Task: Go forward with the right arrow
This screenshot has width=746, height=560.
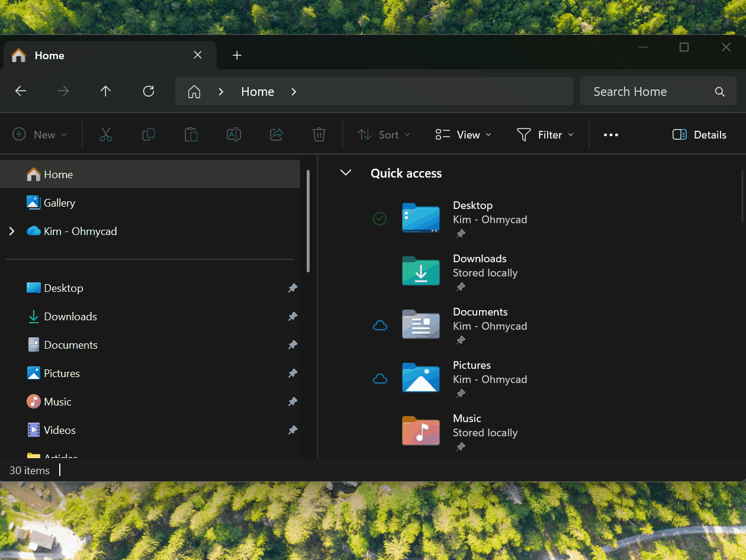Action: pyautogui.click(x=63, y=91)
